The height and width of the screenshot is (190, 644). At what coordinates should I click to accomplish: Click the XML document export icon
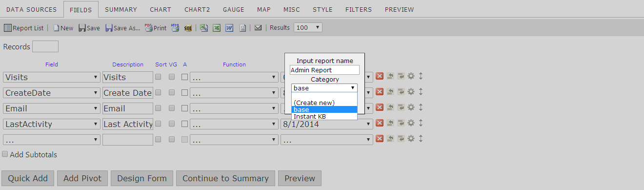pos(242,28)
